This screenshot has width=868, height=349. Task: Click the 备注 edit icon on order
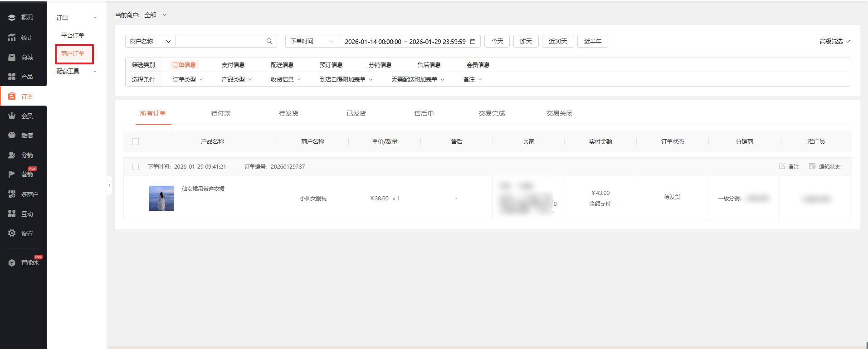point(782,166)
